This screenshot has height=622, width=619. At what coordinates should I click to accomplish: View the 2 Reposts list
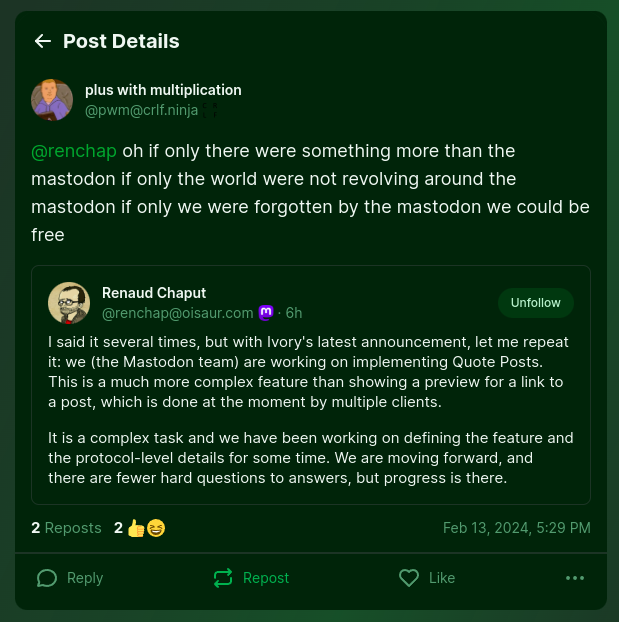pos(66,528)
